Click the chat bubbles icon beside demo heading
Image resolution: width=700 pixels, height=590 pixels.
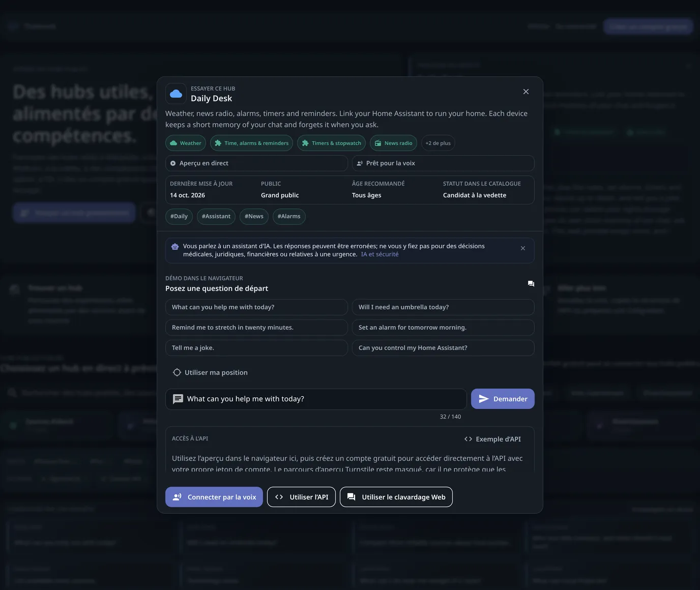point(531,284)
